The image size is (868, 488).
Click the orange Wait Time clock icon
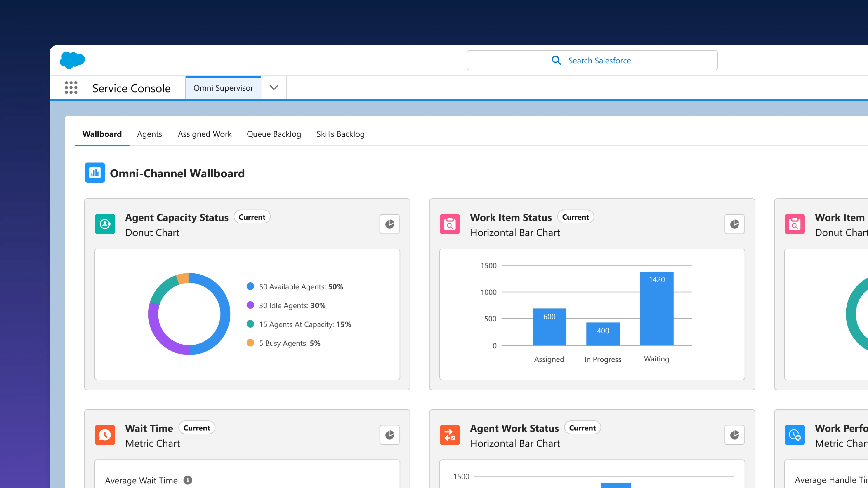tap(105, 435)
